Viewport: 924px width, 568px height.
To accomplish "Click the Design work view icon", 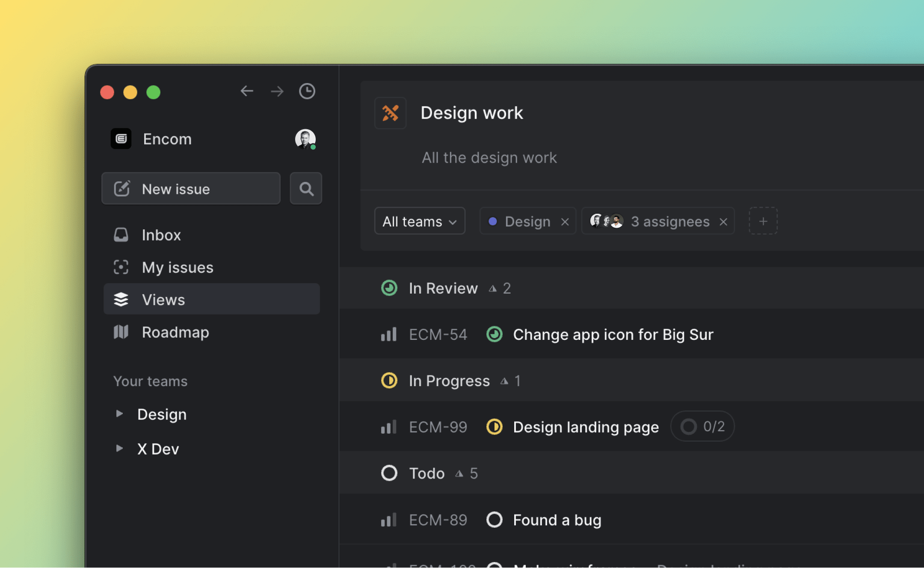I will pos(390,113).
